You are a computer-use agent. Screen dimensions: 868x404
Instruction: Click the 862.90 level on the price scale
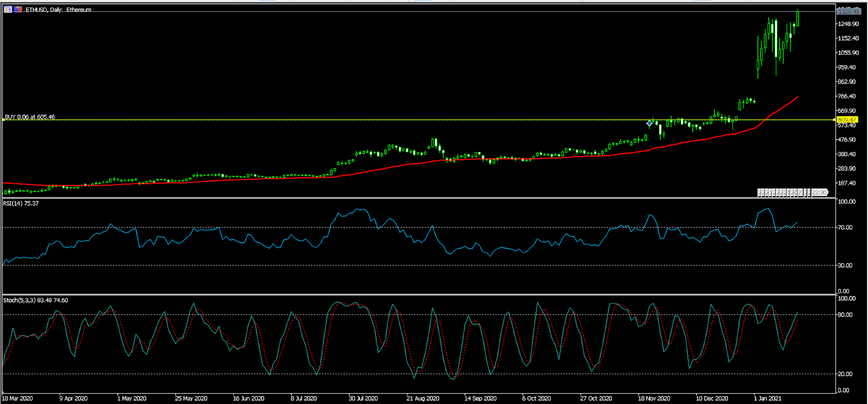pyautogui.click(x=847, y=82)
